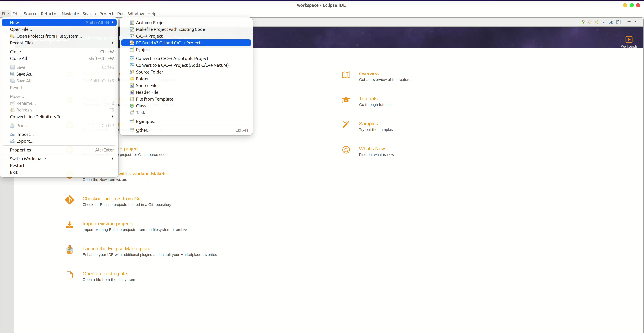The height and width of the screenshot is (333, 644).
Task: Click the Tutorials graduation cap icon
Action: coord(346,100)
